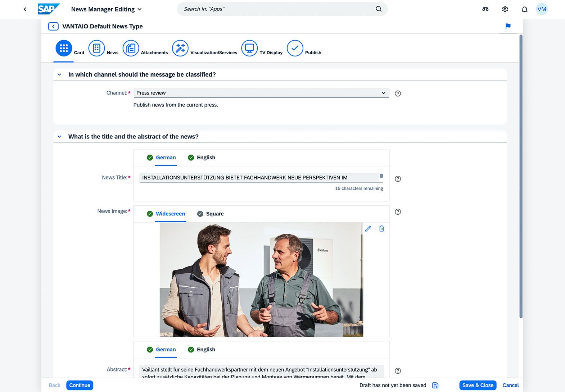This screenshot has height=392, width=565.
Task: Click the '15 characters remaining' text
Action: tap(359, 188)
